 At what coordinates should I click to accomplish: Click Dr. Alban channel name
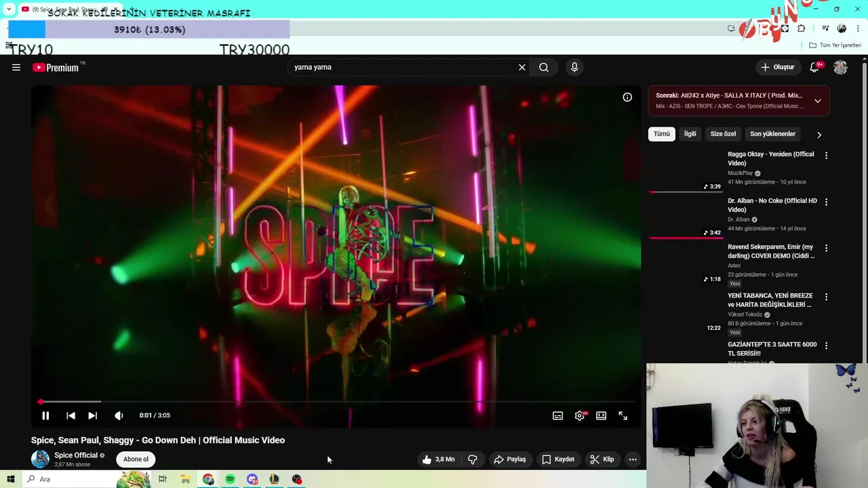coord(738,220)
